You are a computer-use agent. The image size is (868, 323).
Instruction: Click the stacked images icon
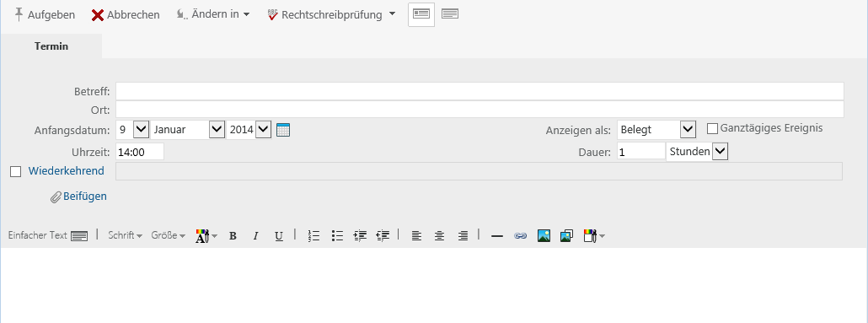pyautogui.click(x=566, y=236)
